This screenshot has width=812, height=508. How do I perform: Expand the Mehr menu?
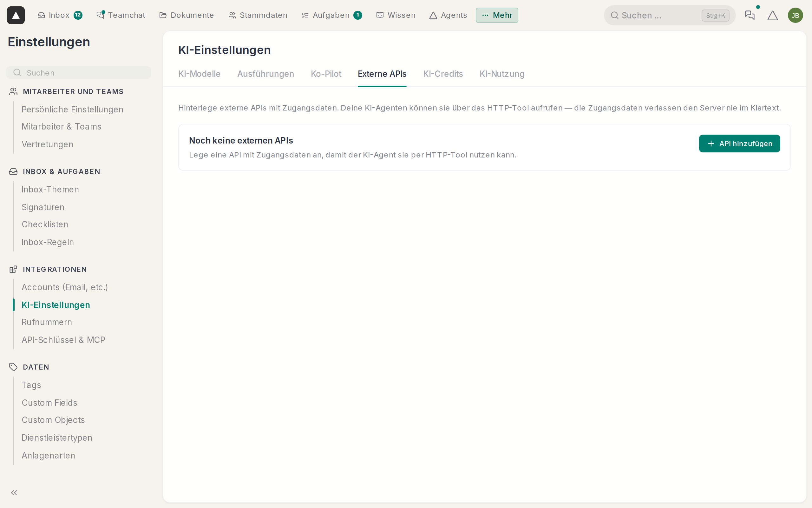[x=497, y=15]
